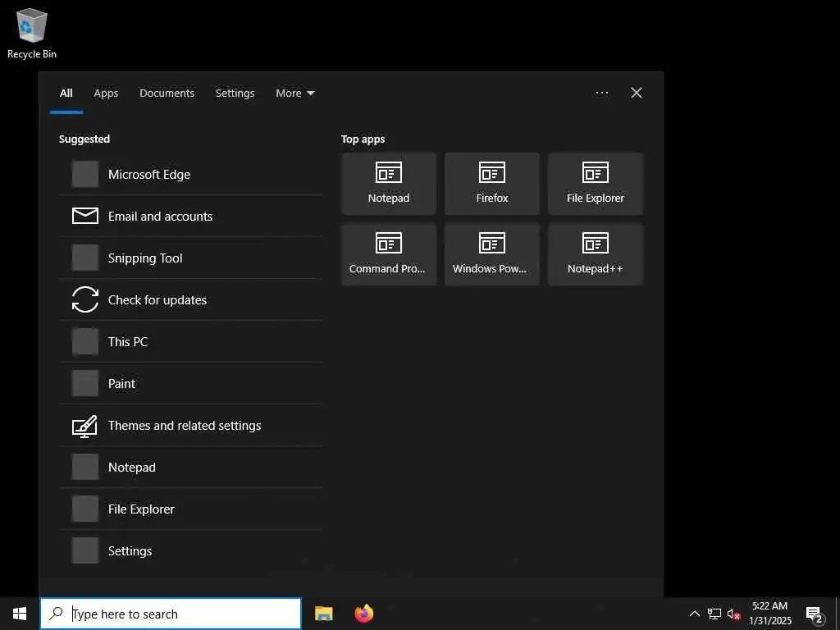Click the placeholder icon beside suggested Settings

(x=85, y=550)
